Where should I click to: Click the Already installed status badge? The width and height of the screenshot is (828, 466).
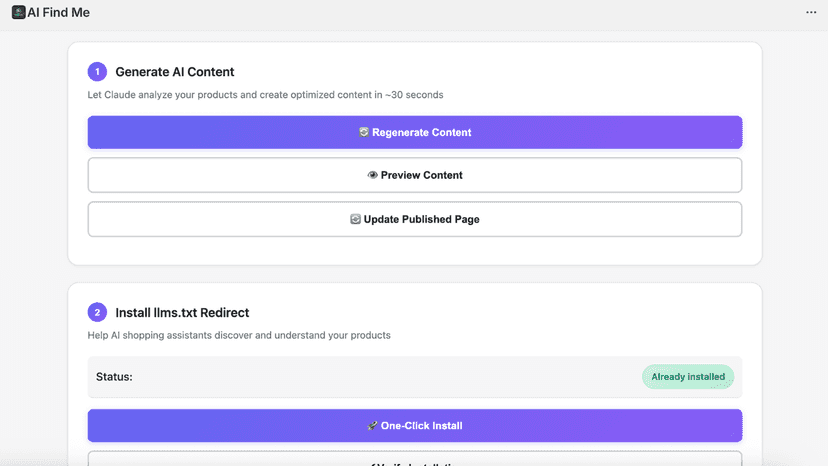(x=688, y=377)
